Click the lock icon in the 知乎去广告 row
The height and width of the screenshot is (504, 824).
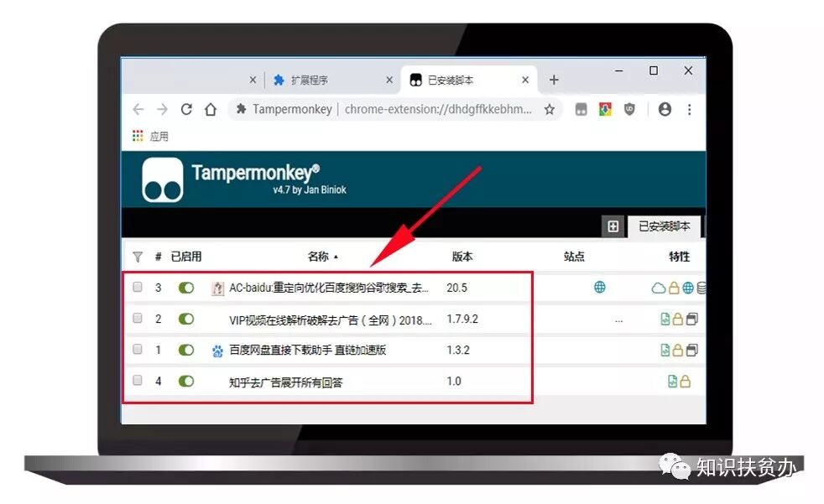685,382
